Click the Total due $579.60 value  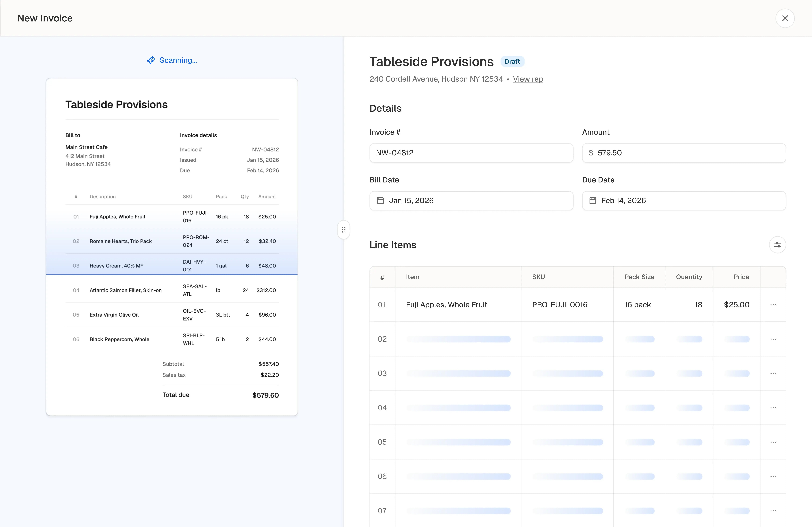(265, 395)
